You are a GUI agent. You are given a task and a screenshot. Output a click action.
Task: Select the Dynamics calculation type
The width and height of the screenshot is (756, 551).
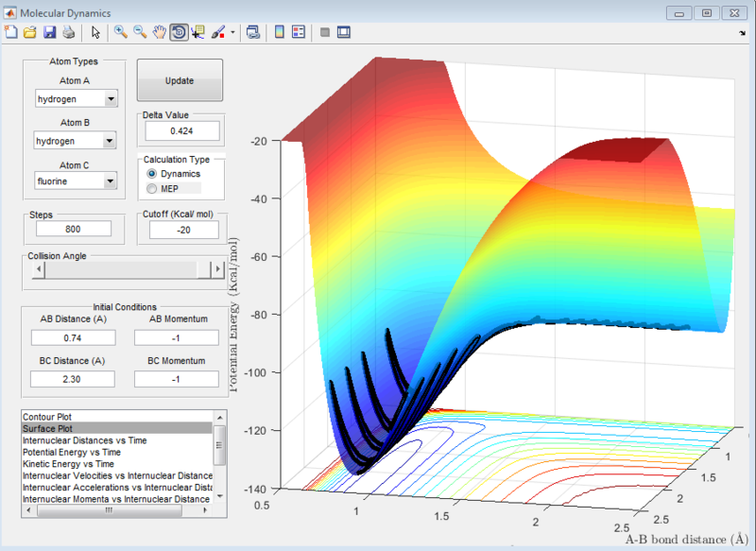[x=151, y=174]
